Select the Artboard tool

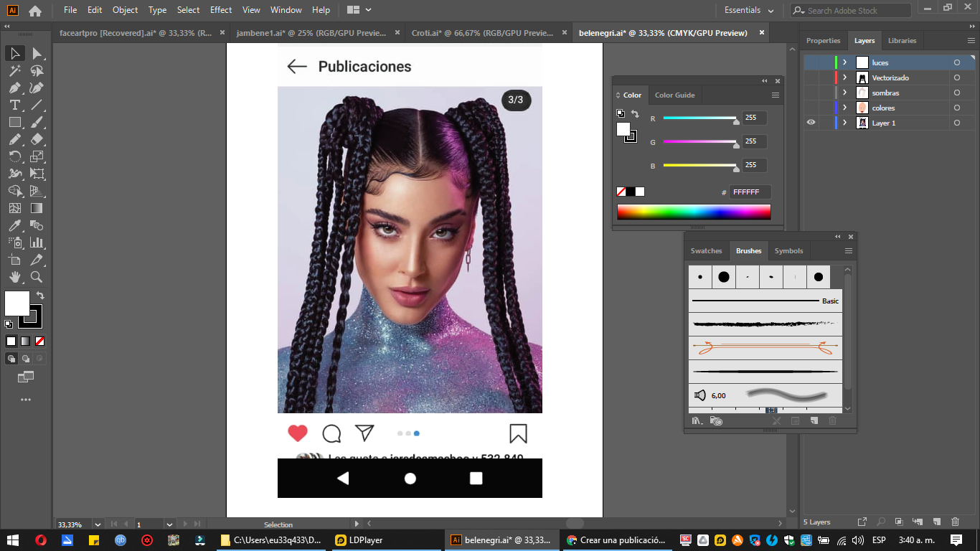point(14,260)
